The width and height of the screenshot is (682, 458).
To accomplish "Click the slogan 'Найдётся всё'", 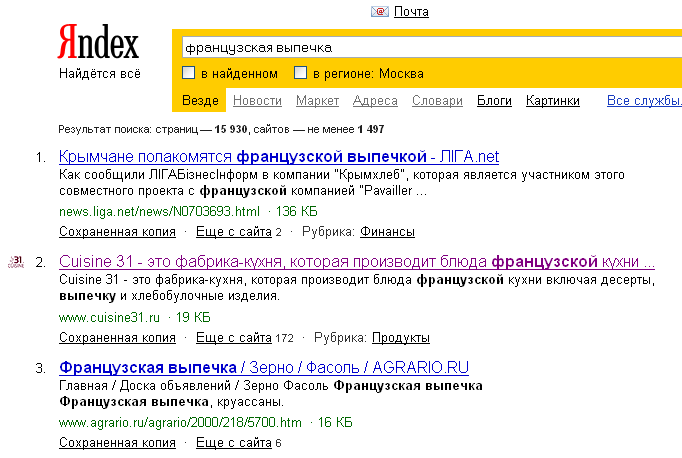I will coord(100,74).
